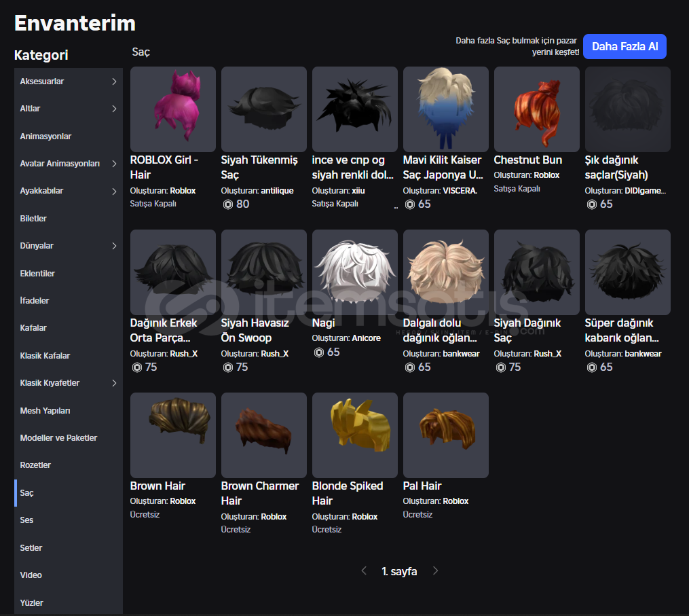Open the İfadeler category
Viewport: 689px width, 616px height.
(x=69, y=301)
